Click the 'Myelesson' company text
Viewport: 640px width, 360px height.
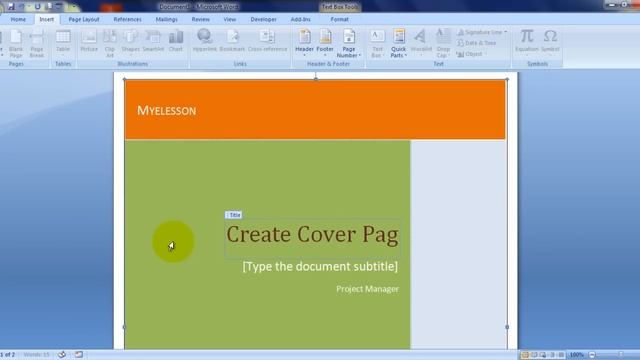click(167, 110)
